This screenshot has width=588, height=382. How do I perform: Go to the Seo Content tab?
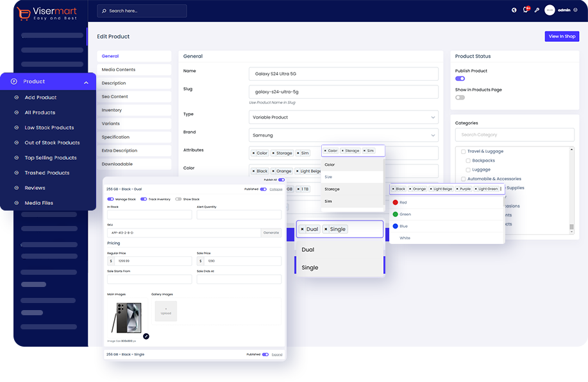(134, 97)
